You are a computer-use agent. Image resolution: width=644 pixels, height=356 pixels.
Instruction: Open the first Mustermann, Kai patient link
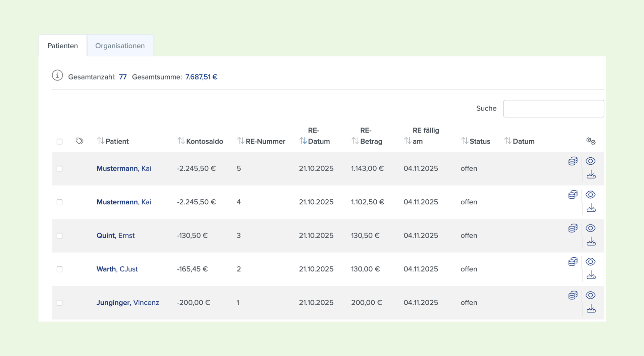coord(124,168)
